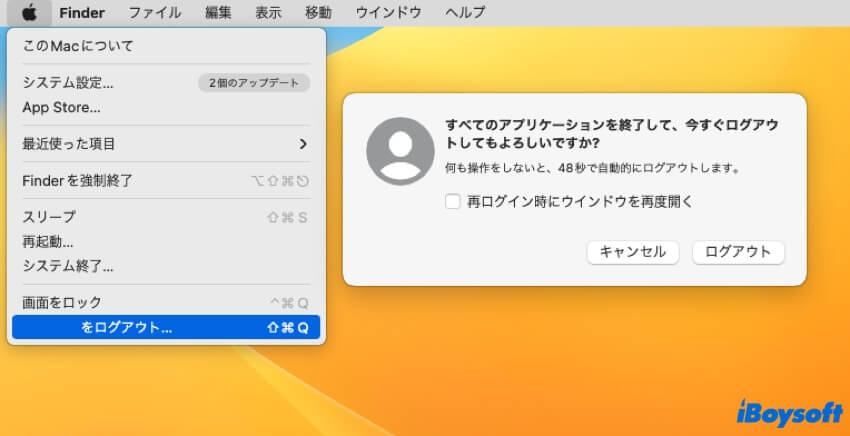Select このMacについて
The width and height of the screenshot is (850, 436).
(x=166, y=46)
